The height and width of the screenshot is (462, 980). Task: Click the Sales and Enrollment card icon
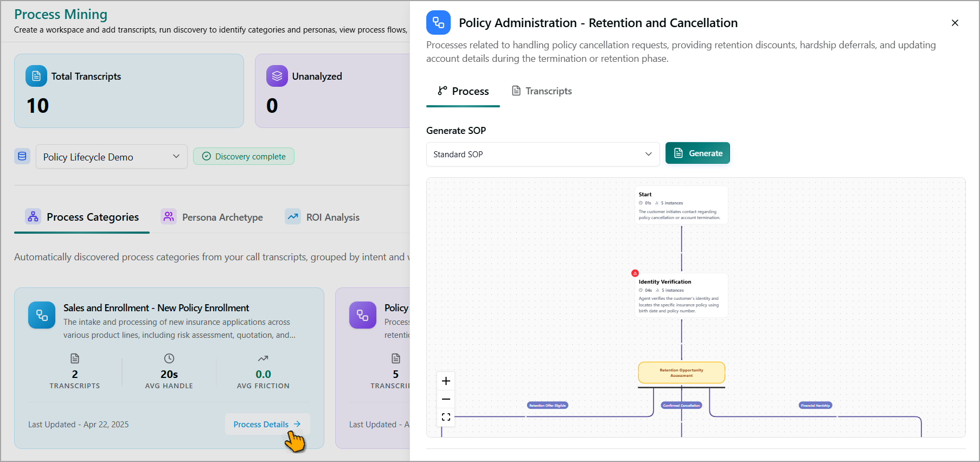tap(42, 315)
